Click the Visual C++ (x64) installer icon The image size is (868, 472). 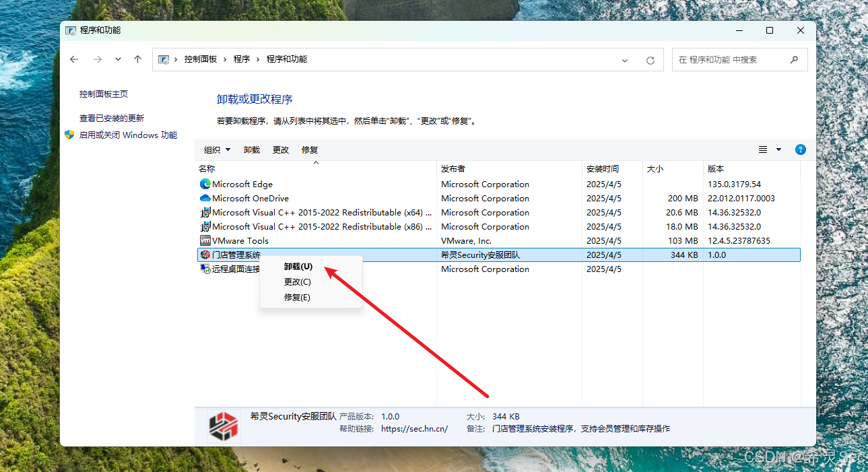point(205,212)
